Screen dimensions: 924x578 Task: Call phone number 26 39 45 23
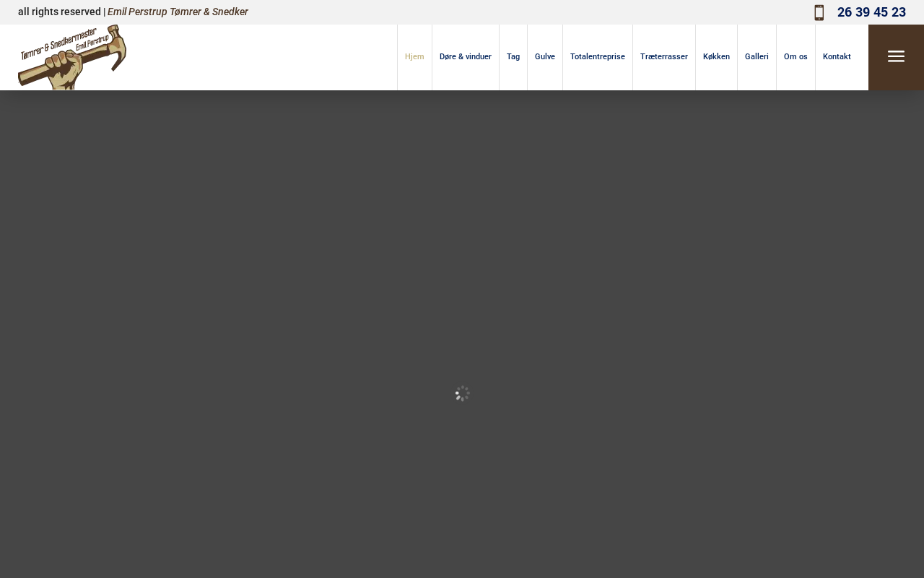point(871,12)
